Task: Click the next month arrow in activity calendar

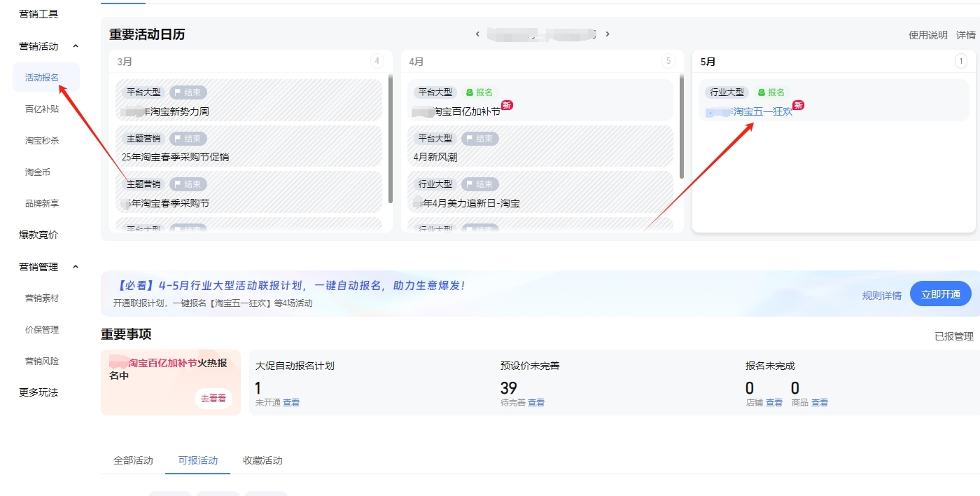Action: click(608, 34)
